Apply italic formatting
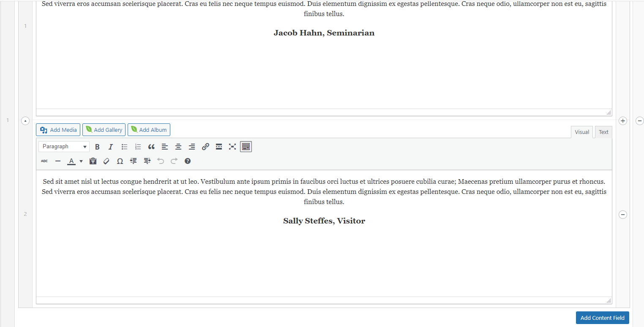Image resolution: width=644 pixels, height=327 pixels. click(111, 147)
